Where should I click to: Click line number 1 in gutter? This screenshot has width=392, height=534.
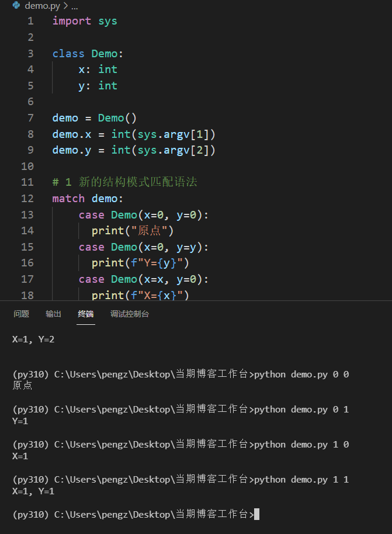pyautogui.click(x=30, y=21)
